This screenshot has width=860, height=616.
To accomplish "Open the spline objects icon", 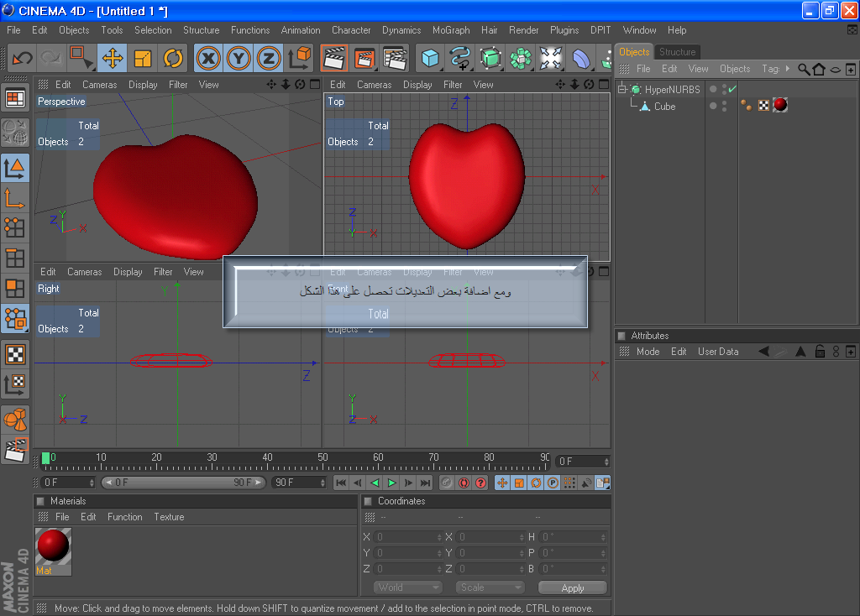I will click(x=460, y=58).
